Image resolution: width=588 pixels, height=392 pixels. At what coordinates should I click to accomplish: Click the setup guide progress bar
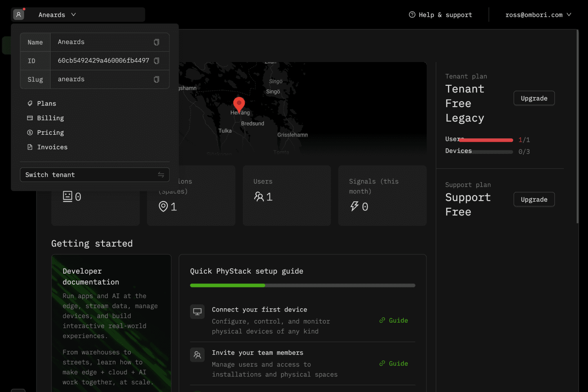pyautogui.click(x=302, y=285)
